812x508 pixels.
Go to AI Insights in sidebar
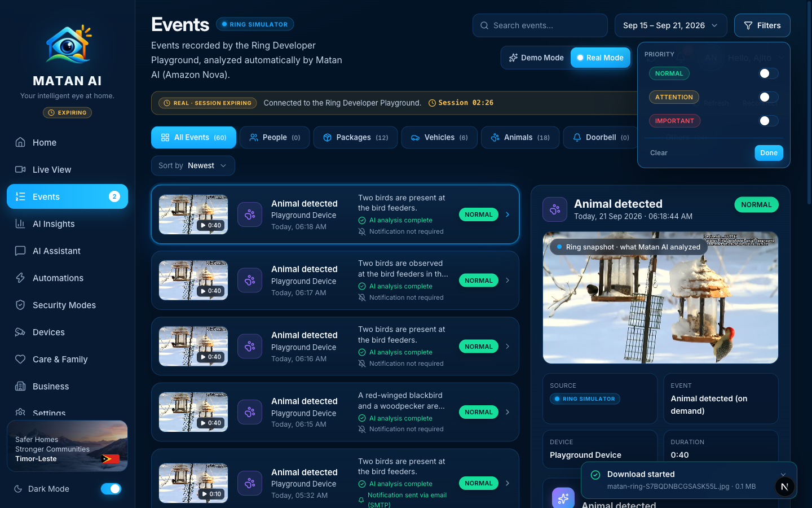[x=67, y=224]
